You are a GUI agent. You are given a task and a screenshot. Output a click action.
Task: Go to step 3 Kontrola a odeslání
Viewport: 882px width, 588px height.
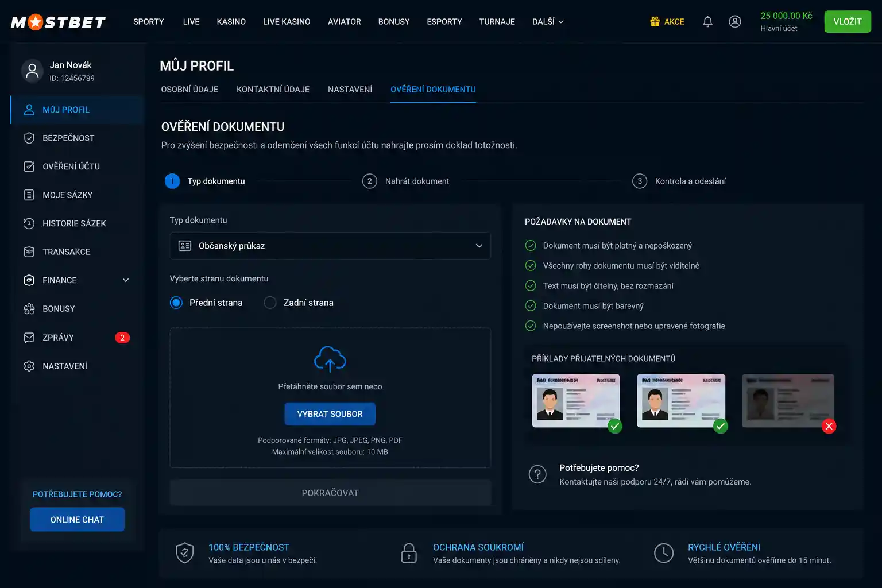(x=679, y=181)
